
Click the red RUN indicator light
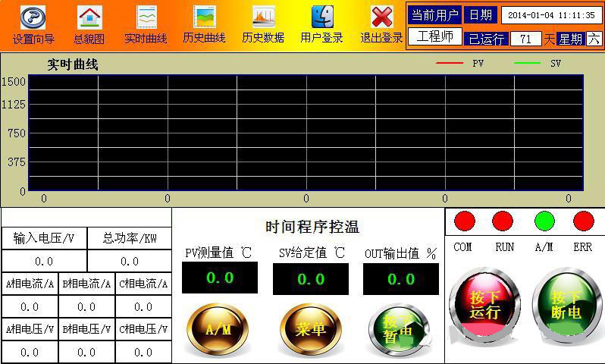503,221
